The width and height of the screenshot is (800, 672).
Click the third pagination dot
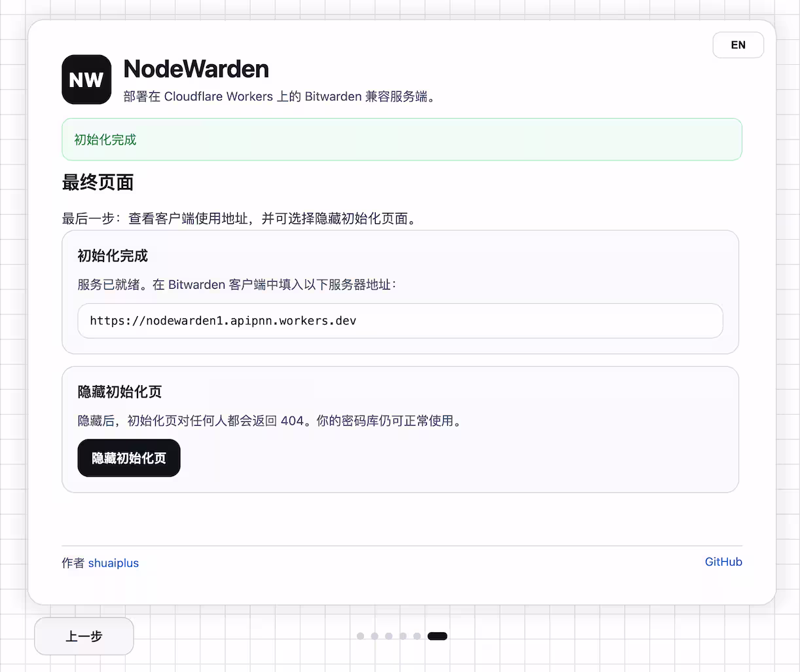pos(389,636)
